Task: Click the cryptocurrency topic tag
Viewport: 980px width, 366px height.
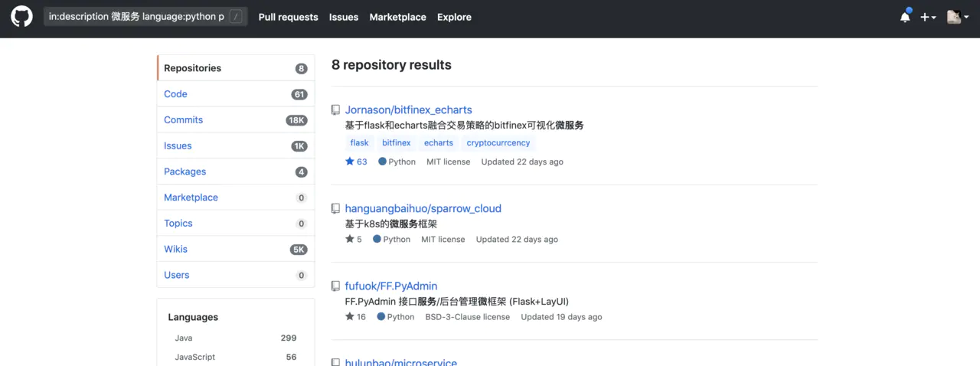Action: coord(498,142)
